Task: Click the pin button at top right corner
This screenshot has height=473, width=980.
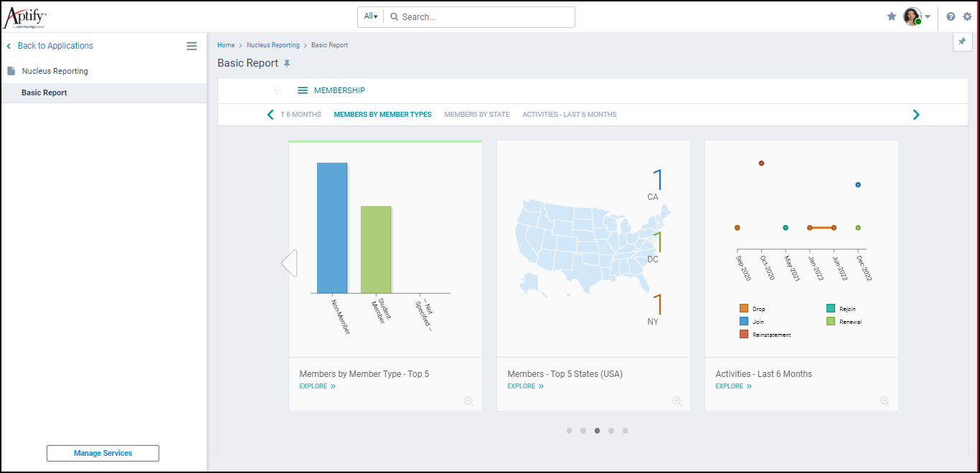Action: click(962, 42)
